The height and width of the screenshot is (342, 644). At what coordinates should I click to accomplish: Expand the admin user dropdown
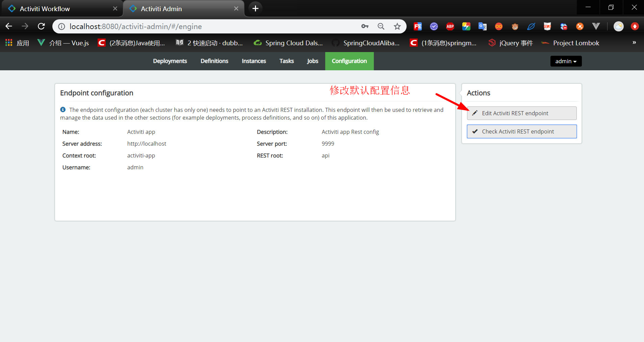[566, 61]
